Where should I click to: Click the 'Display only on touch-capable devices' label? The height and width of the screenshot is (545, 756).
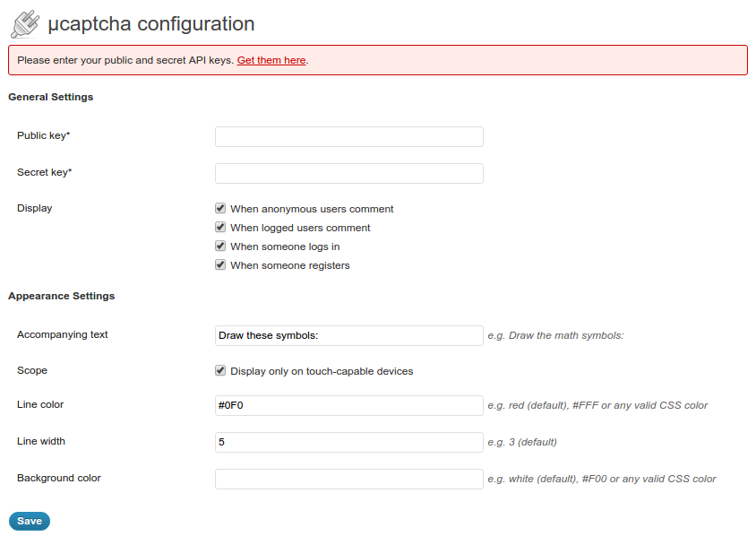coord(322,371)
